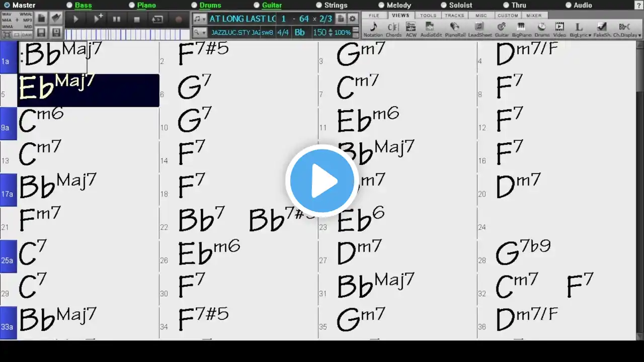
Task: Open the style search dropdown arrow
Action: 204,33
